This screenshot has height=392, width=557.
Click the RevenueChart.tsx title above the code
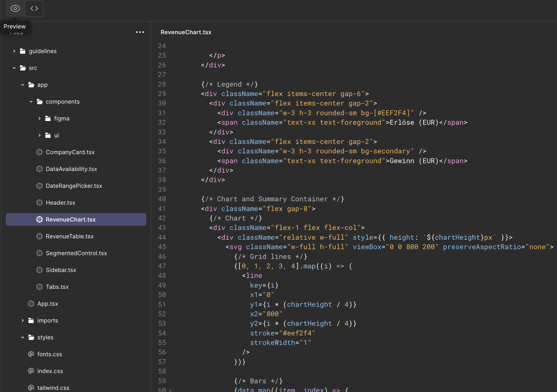point(186,32)
